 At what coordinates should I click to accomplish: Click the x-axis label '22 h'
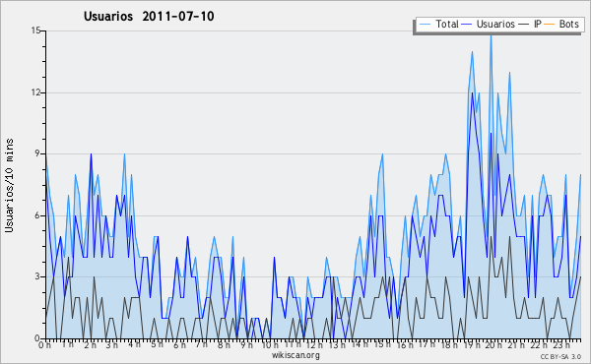point(538,344)
